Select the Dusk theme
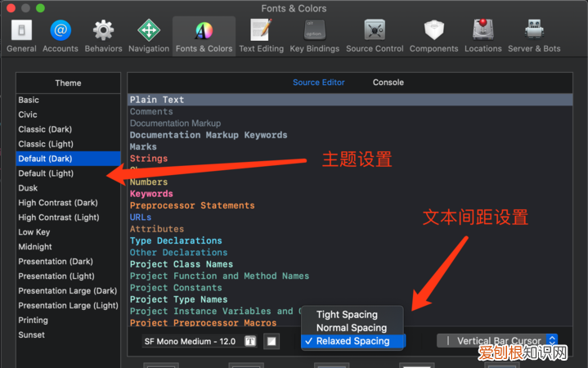Image resolution: width=588 pixels, height=368 pixels. pyautogui.click(x=68, y=188)
